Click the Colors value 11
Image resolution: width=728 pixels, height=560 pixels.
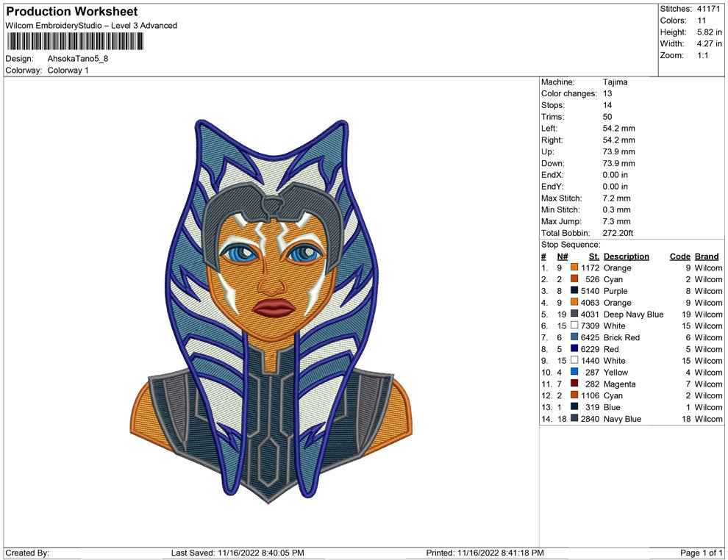701,21
